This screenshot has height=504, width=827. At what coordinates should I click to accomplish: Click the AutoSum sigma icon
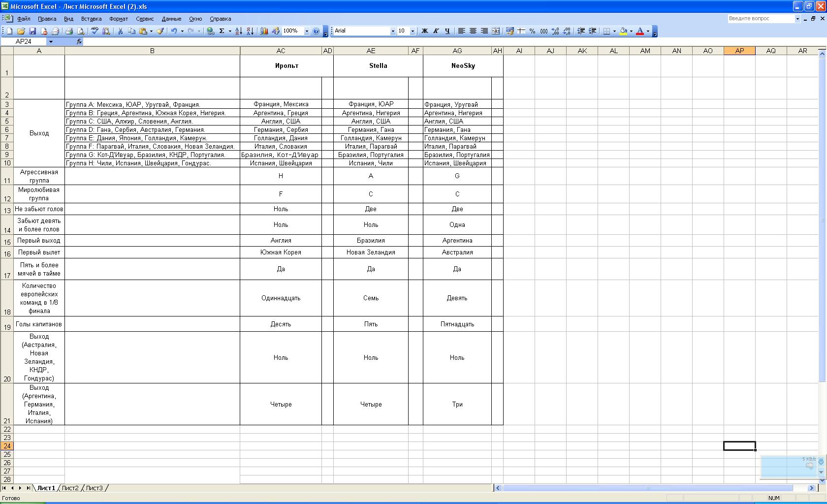[222, 31]
